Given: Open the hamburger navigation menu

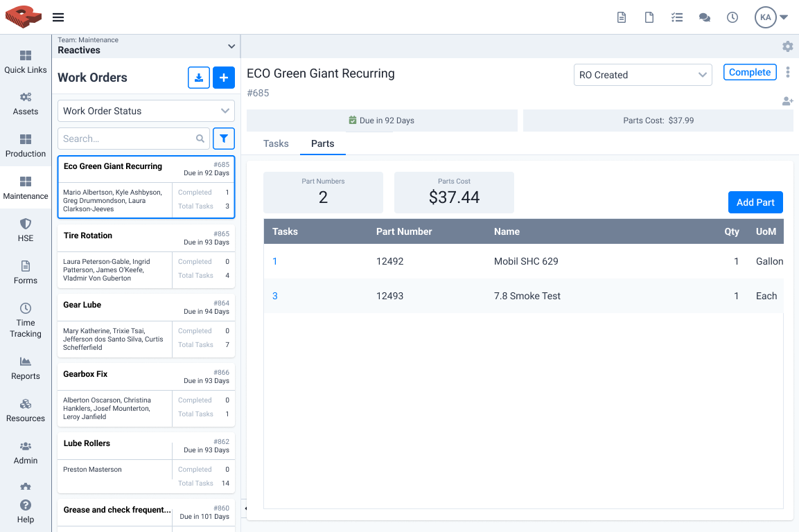Looking at the screenshot, I should [x=58, y=17].
